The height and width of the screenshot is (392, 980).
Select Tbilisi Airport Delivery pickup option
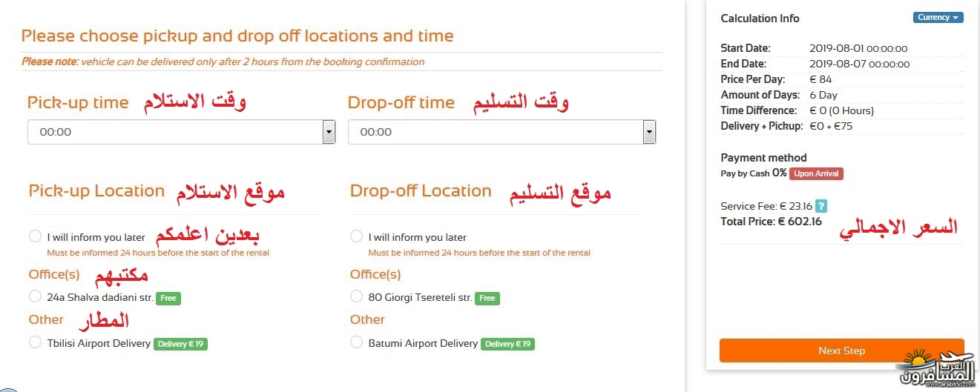coord(35,342)
